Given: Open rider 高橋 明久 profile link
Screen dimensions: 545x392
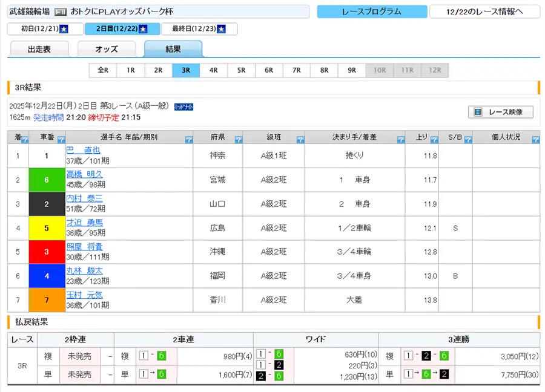Looking at the screenshot, I should 84,174.
